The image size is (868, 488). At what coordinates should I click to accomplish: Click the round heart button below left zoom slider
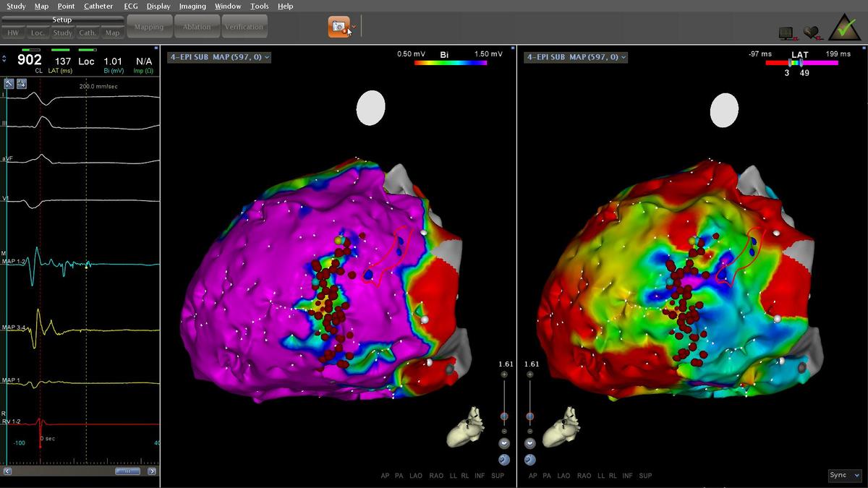pos(504,443)
